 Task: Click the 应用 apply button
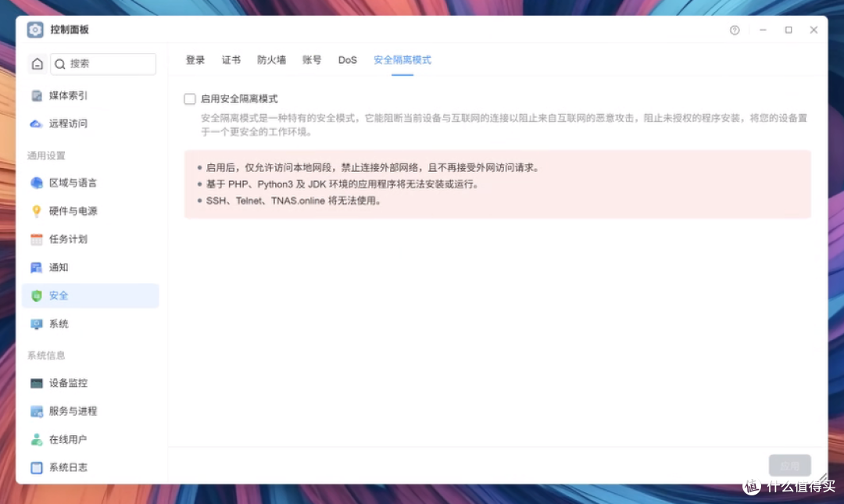point(789,466)
